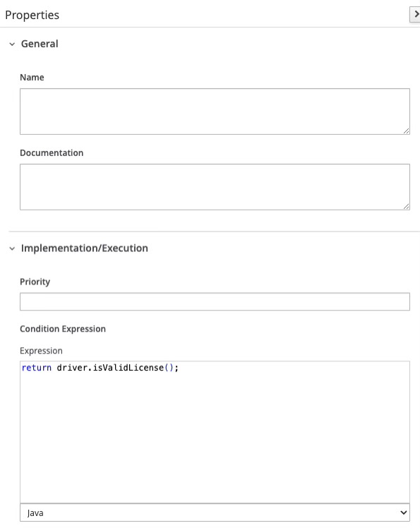
Task: Click the Documentation field label
Action: [52, 153]
